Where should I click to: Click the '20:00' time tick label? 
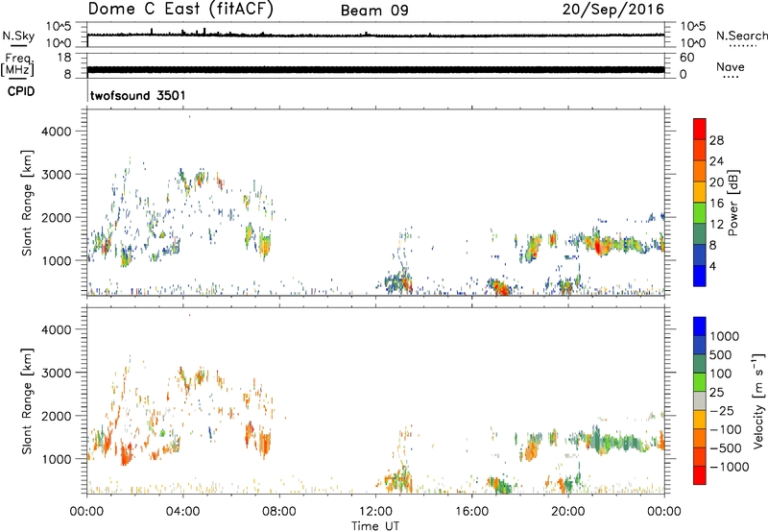coord(567,512)
